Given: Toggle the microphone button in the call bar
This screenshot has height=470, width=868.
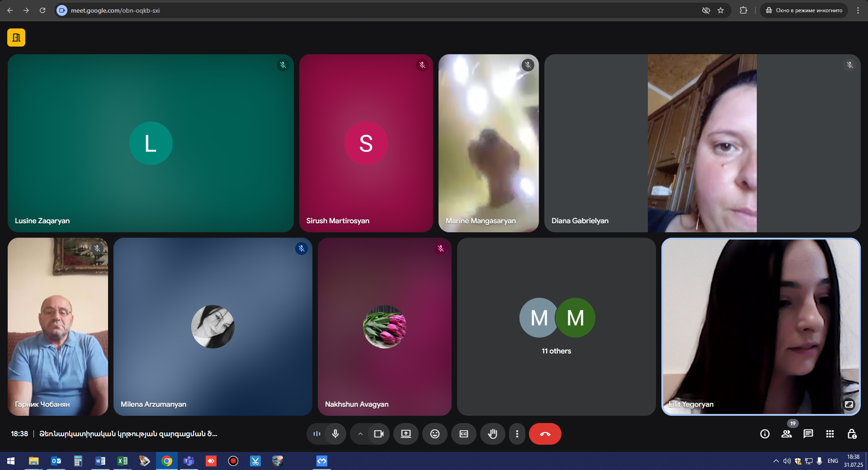Looking at the screenshot, I should (335, 434).
